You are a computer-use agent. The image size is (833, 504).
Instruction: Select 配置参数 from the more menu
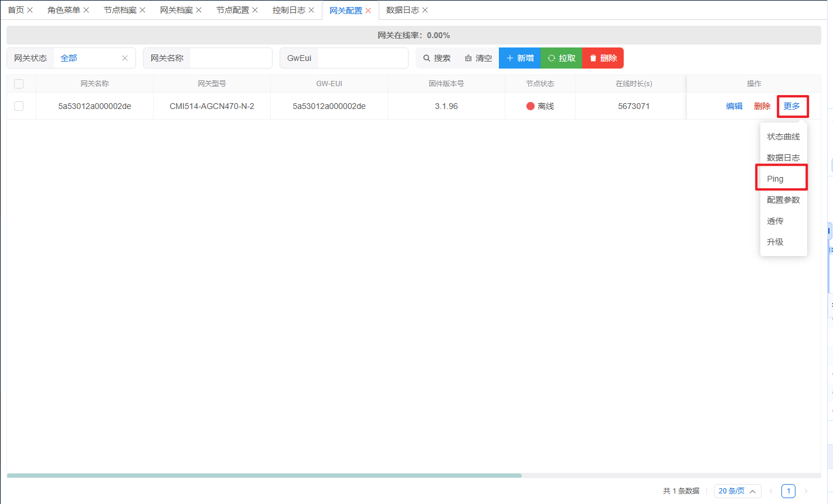coord(784,200)
